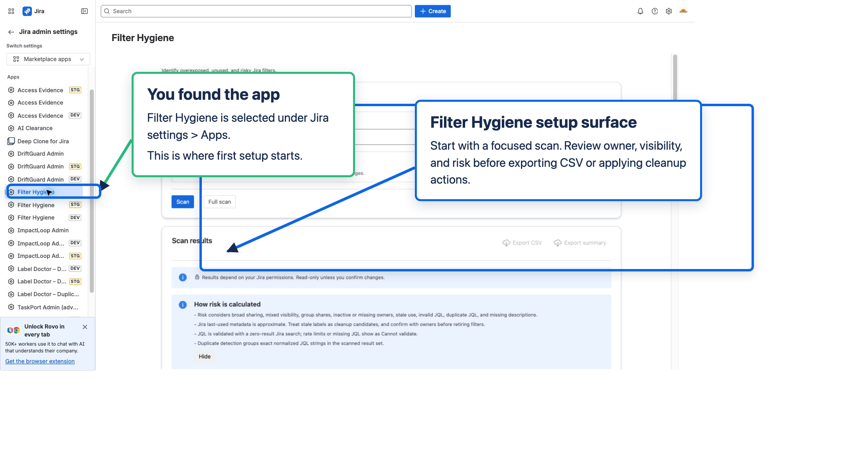This screenshot has height=463, width=868.
Task: Click the sidebar apps list scrollbar
Action: coord(92,191)
